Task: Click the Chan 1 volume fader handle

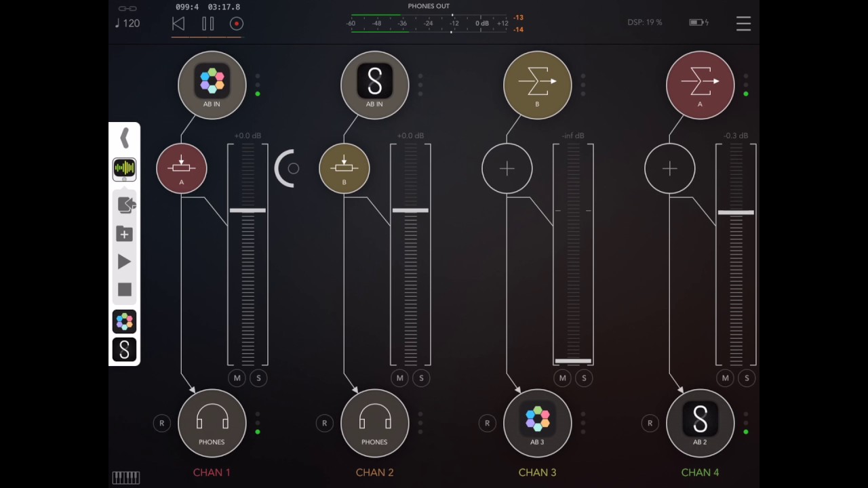Action: [248, 211]
